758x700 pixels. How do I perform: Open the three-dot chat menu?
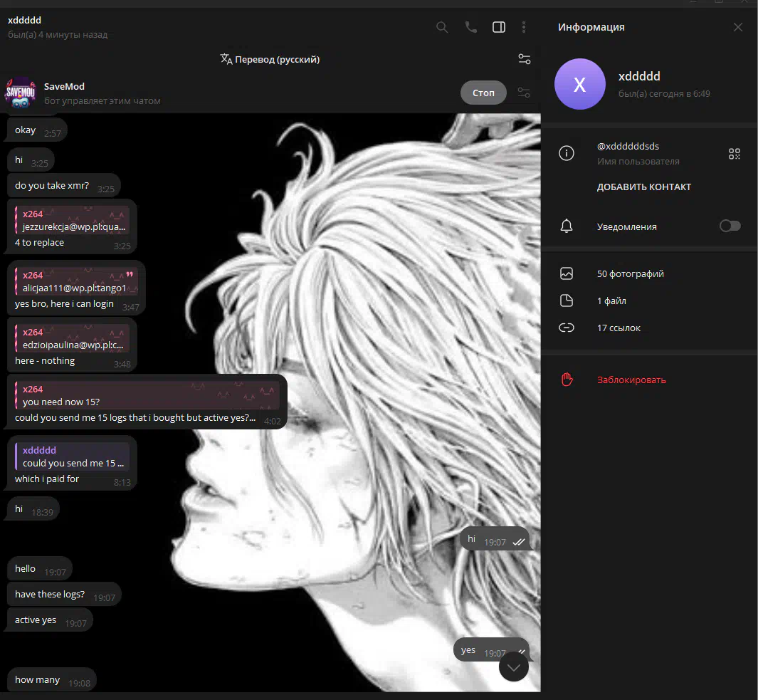point(524,27)
